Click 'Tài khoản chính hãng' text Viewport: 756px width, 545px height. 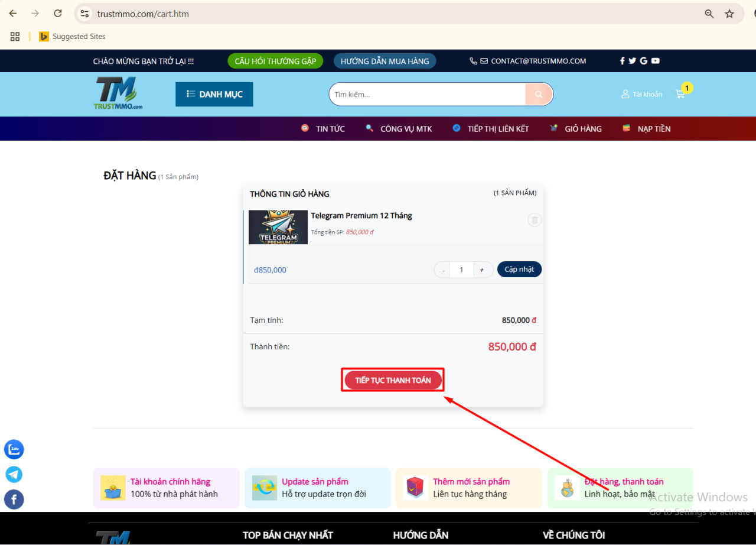[170, 482]
